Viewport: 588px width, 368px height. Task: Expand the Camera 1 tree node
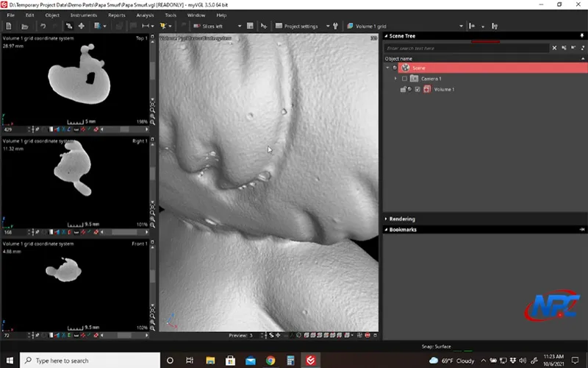[395, 79]
